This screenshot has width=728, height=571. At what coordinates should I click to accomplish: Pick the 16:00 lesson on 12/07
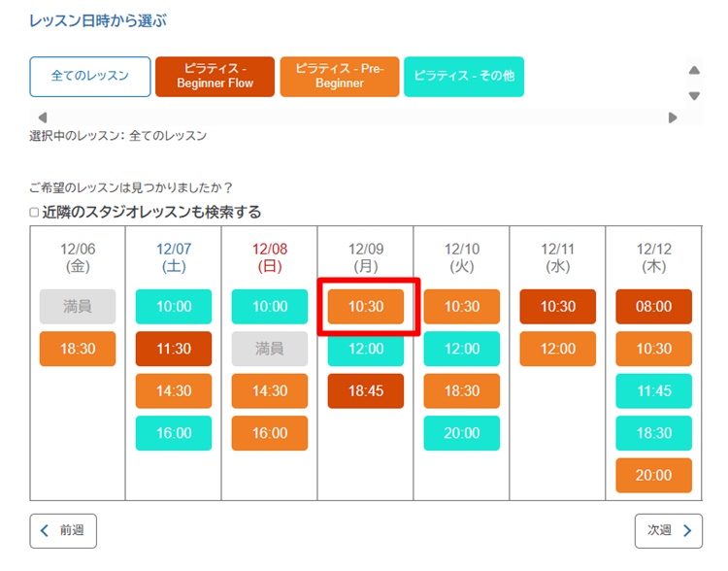coord(174,433)
